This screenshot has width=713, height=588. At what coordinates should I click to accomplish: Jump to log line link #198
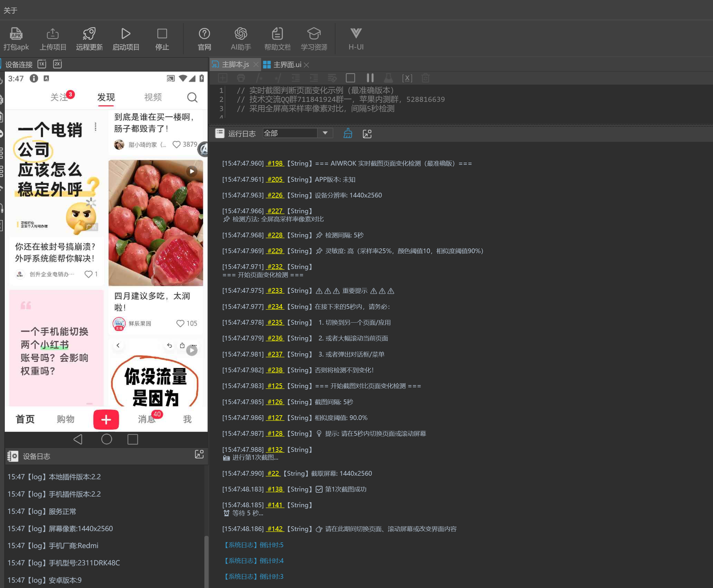click(x=275, y=163)
